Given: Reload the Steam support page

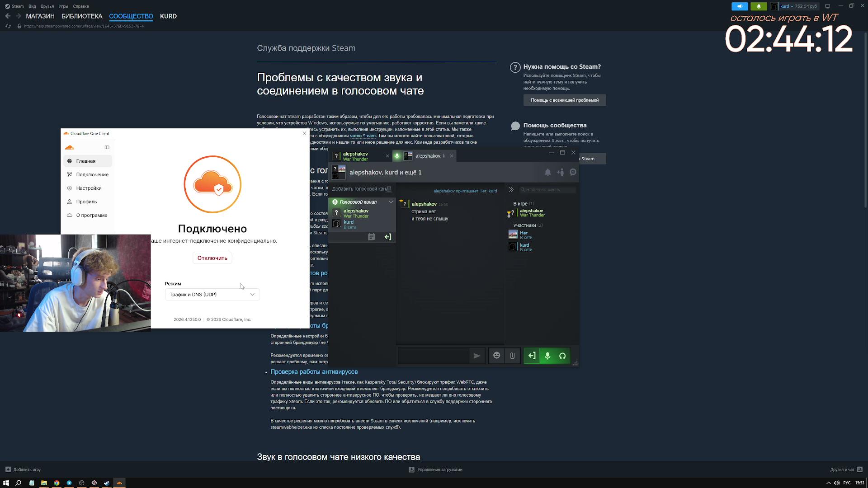Looking at the screenshot, I should (x=8, y=26).
